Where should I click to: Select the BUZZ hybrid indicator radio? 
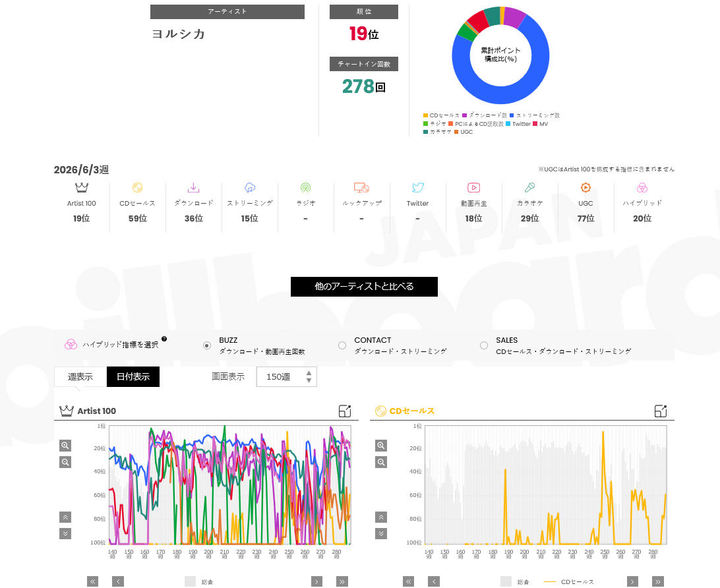coord(207,345)
